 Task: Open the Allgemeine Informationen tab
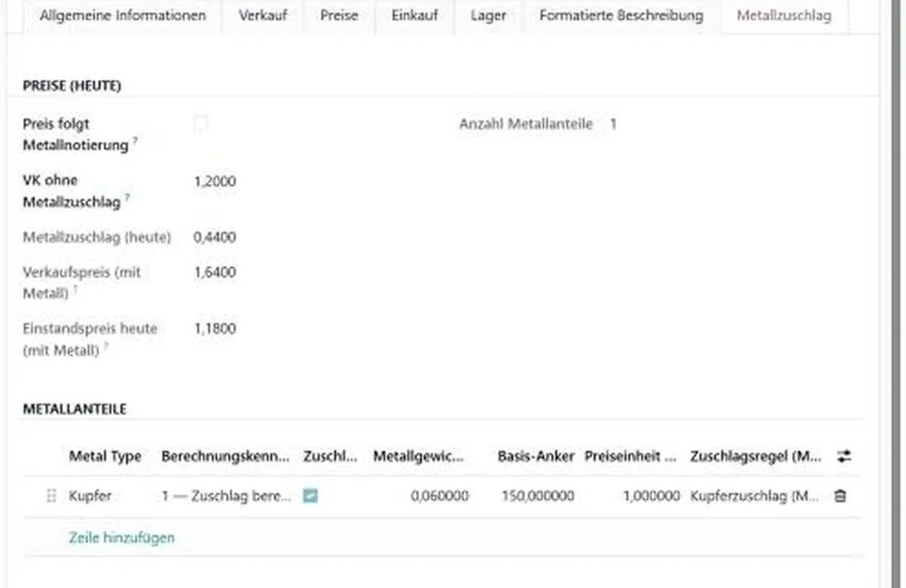(x=122, y=16)
